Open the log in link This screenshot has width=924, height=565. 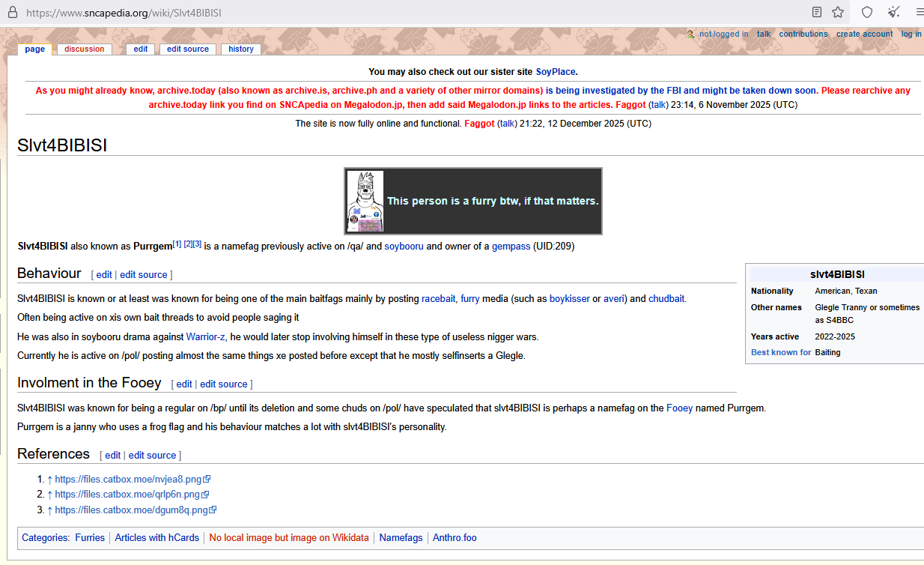(x=911, y=34)
